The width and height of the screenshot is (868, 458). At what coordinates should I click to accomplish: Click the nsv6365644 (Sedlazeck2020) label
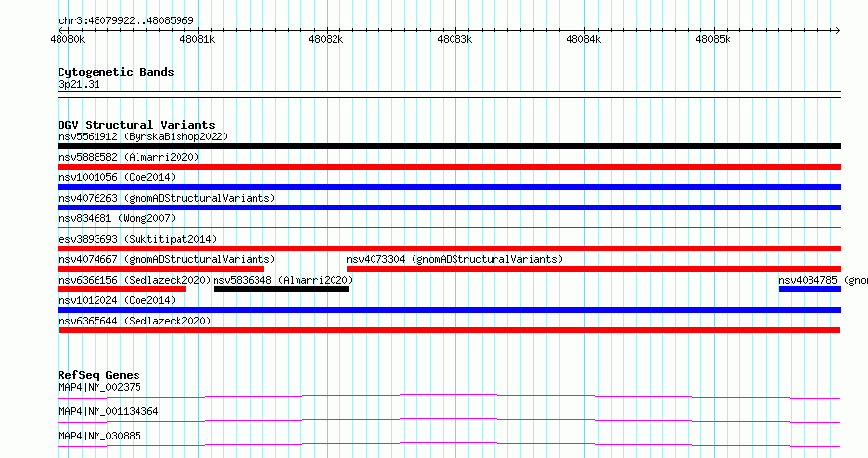point(135,321)
